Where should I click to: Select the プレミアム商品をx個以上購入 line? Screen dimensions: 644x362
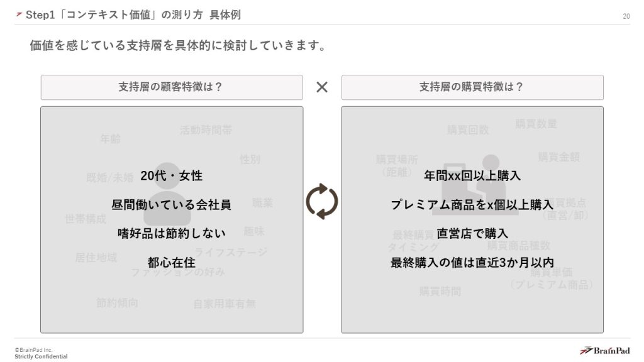tap(472, 205)
